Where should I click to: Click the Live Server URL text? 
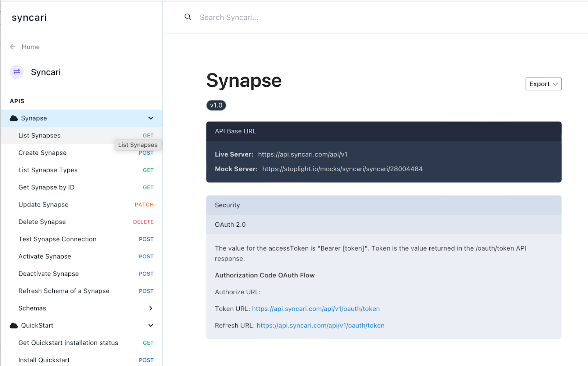tap(303, 155)
